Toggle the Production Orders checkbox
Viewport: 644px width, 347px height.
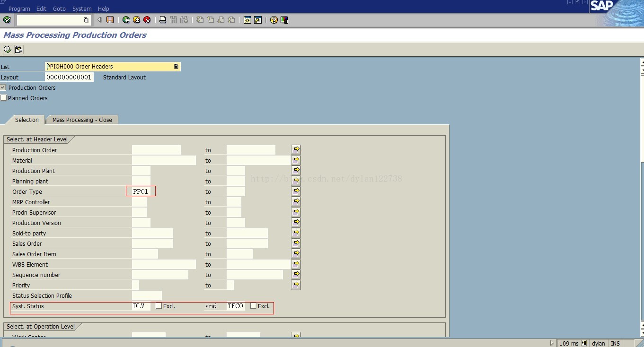[x=3, y=87]
